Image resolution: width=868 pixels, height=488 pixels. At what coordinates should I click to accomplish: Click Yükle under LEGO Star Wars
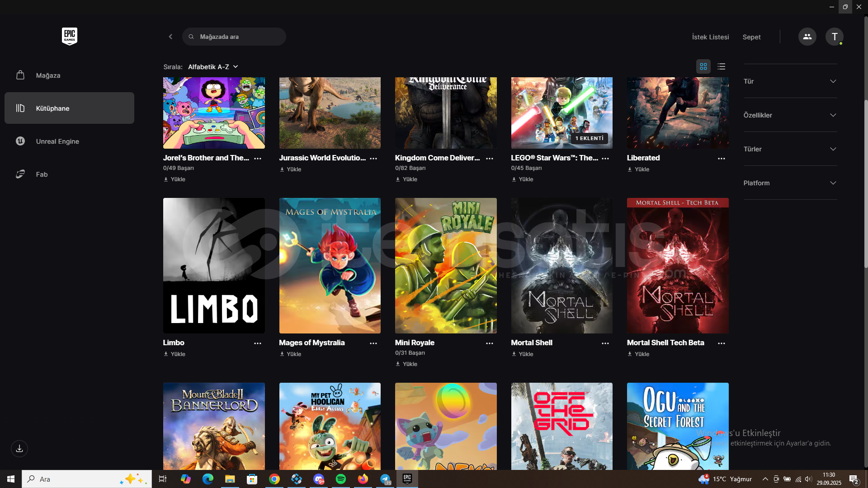click(x=522, y=179)
